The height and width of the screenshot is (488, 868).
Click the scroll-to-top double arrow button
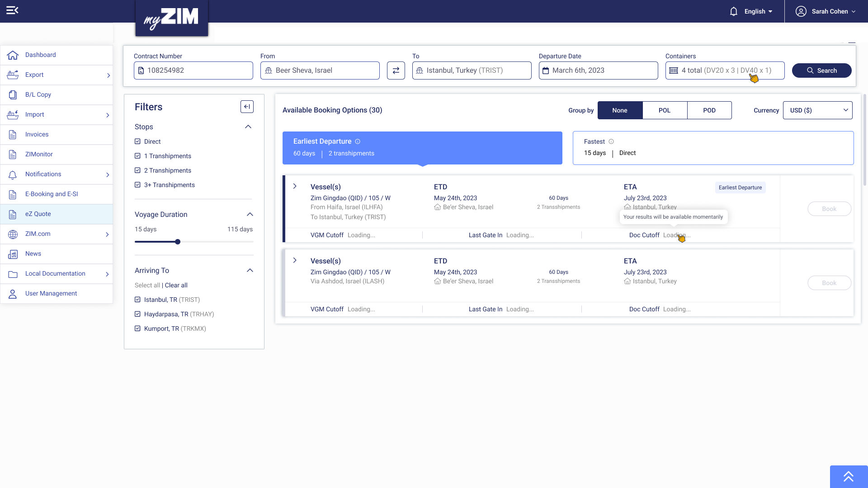(849, 476)
